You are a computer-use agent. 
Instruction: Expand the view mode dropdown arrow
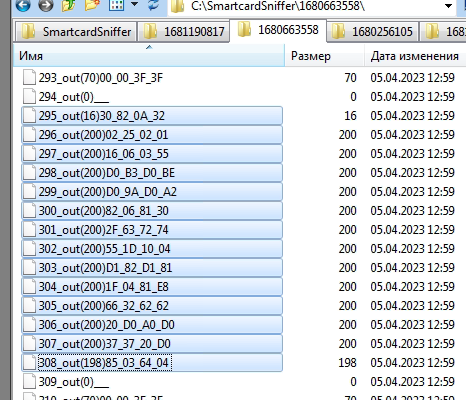point(134,5)
